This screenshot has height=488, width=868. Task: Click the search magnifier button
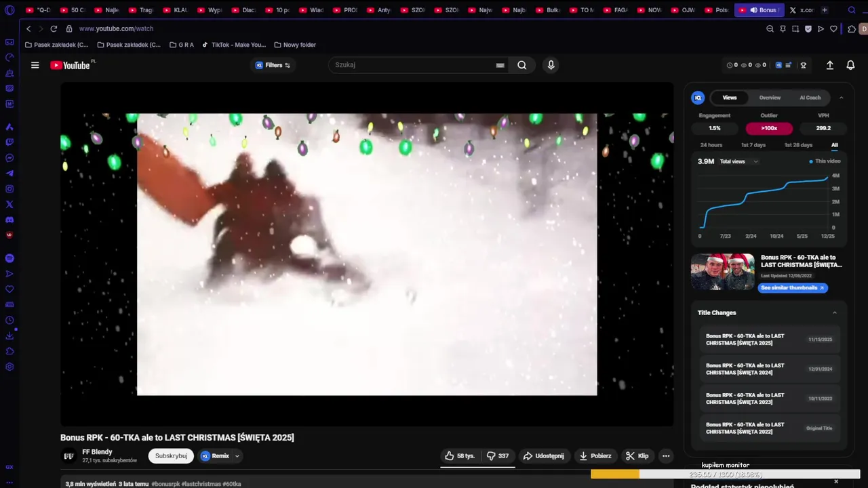[x=521, y=65]
